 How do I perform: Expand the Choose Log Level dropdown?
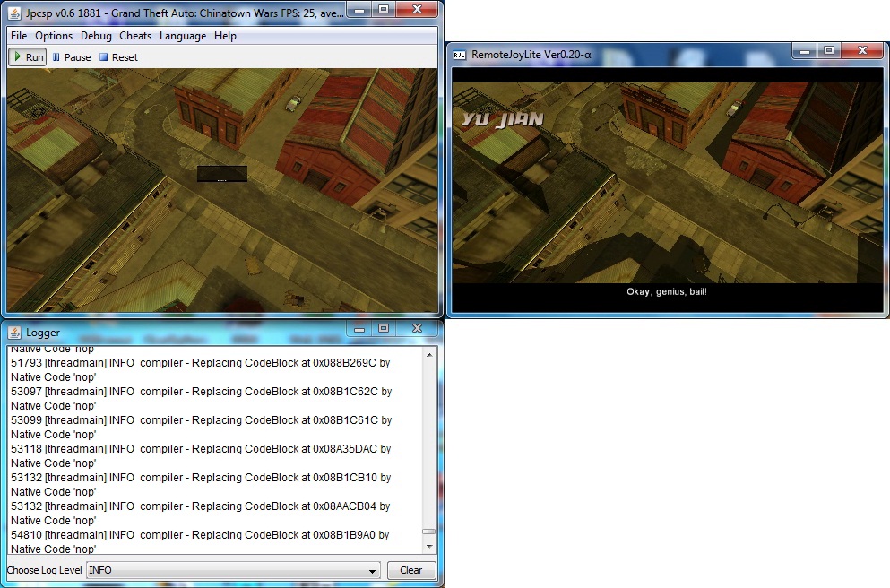pos(372,570)
